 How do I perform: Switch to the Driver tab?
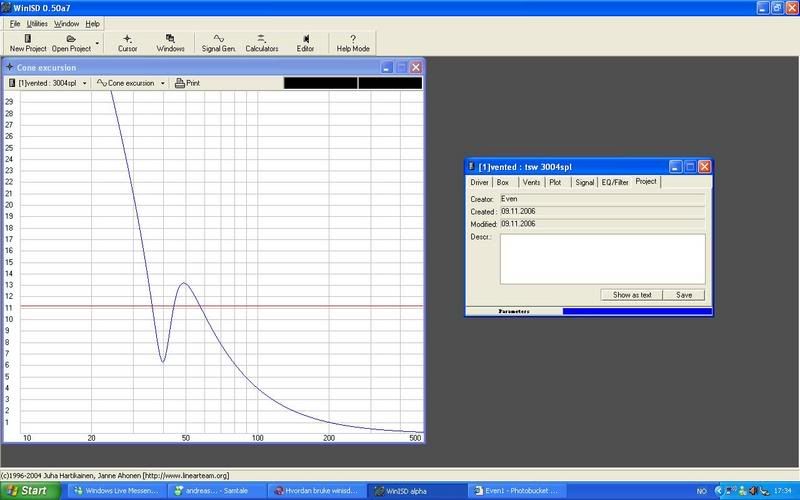tap(480, 183)
